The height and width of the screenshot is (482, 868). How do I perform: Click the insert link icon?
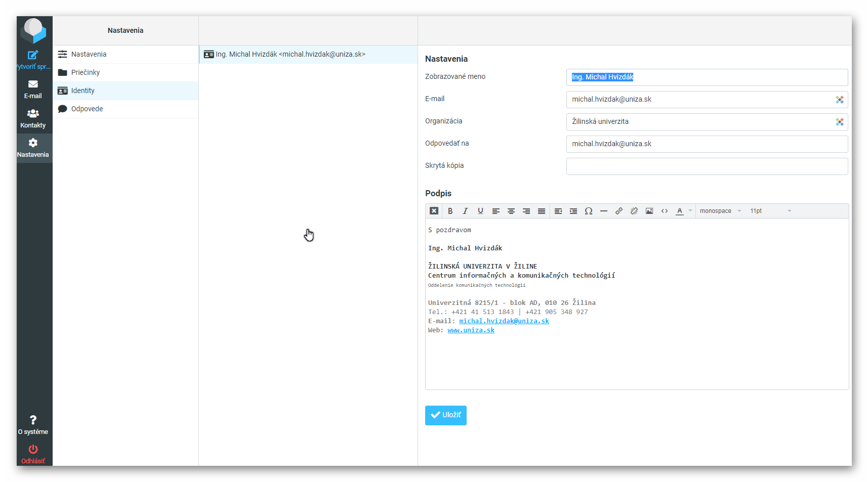click(618, 211)
